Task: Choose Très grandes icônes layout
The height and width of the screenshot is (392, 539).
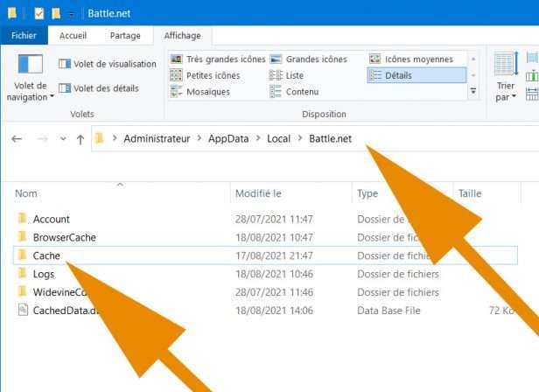Action: 218,59
